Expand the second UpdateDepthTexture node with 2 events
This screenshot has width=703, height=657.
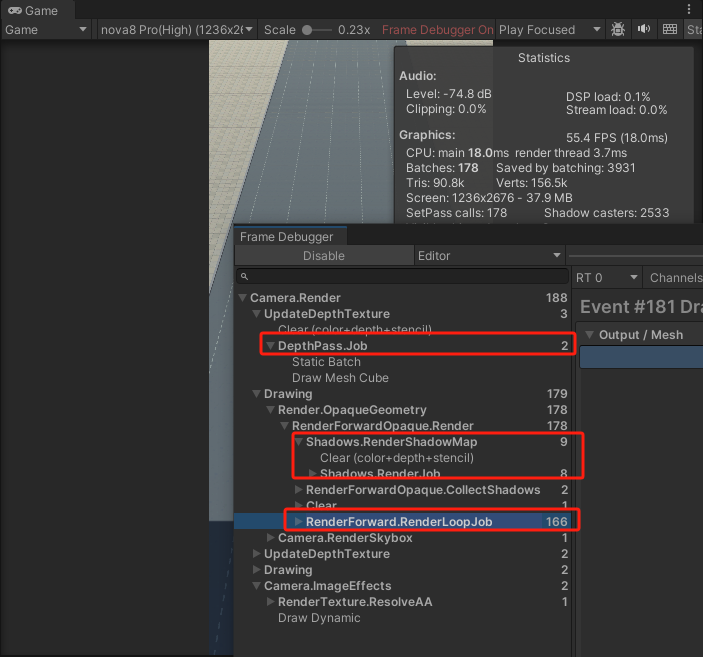pos(256,553)
